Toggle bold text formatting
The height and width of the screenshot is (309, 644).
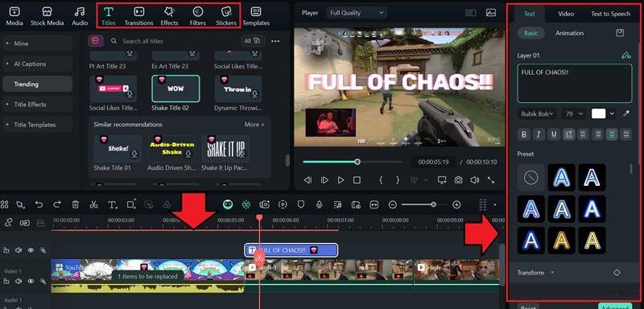click(524, 134)
